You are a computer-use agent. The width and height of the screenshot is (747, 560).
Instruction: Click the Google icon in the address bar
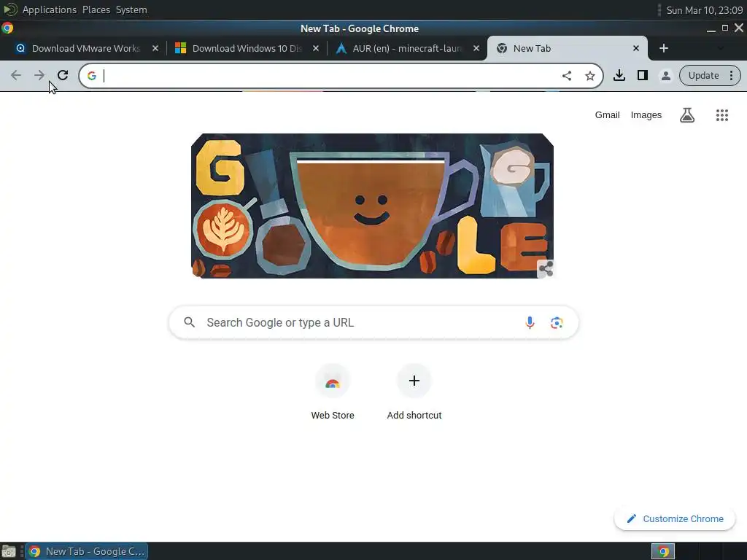(x=92, y=76)
